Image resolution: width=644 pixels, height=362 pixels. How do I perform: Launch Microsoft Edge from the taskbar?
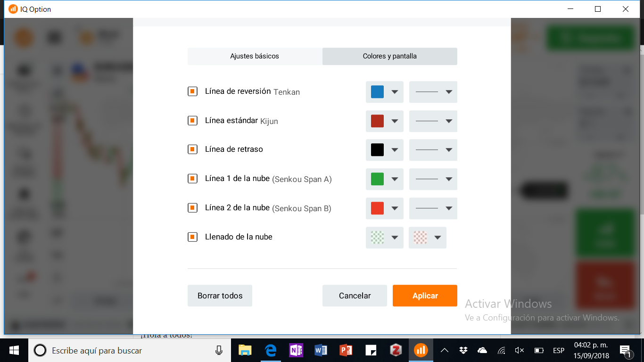pyautogui.click(x=270, y=350)
